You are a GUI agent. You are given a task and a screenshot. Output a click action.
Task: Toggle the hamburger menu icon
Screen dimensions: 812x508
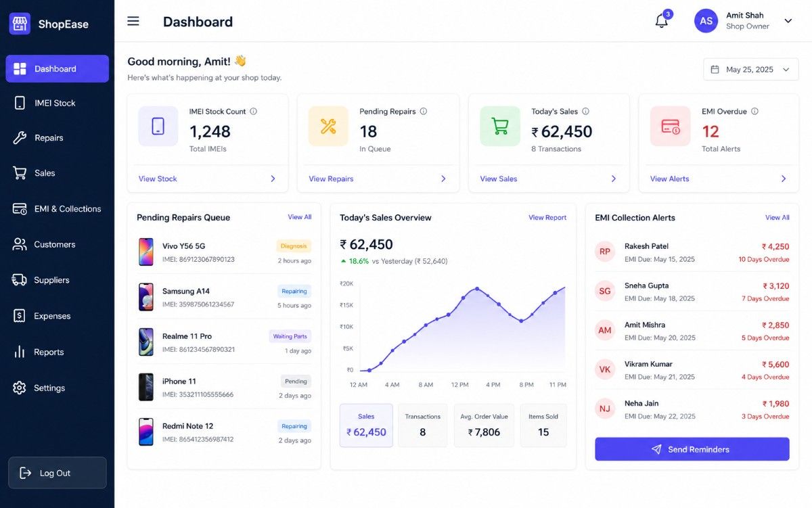tap(133, 21)
